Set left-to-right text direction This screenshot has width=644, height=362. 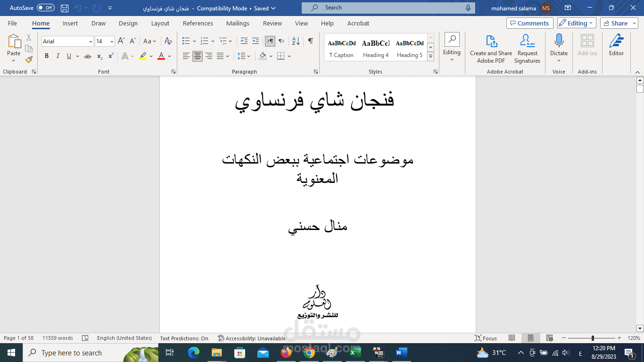270,41
